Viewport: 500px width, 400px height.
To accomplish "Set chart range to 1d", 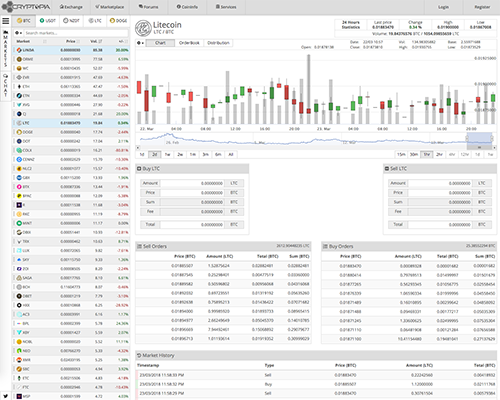I will (142, 154).
